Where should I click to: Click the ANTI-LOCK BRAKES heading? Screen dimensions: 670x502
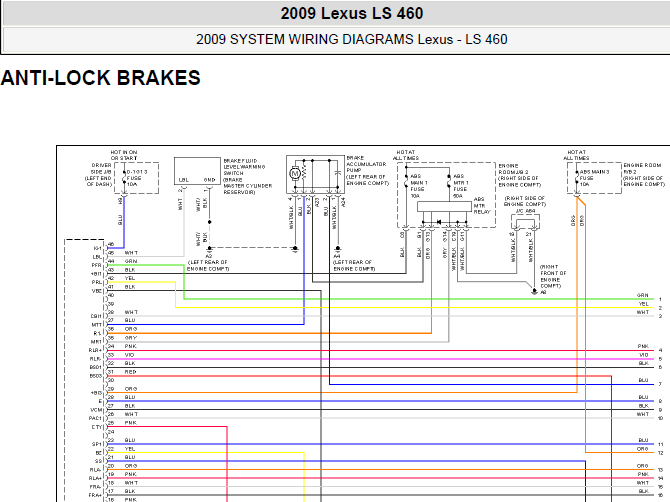coord(101,78)
